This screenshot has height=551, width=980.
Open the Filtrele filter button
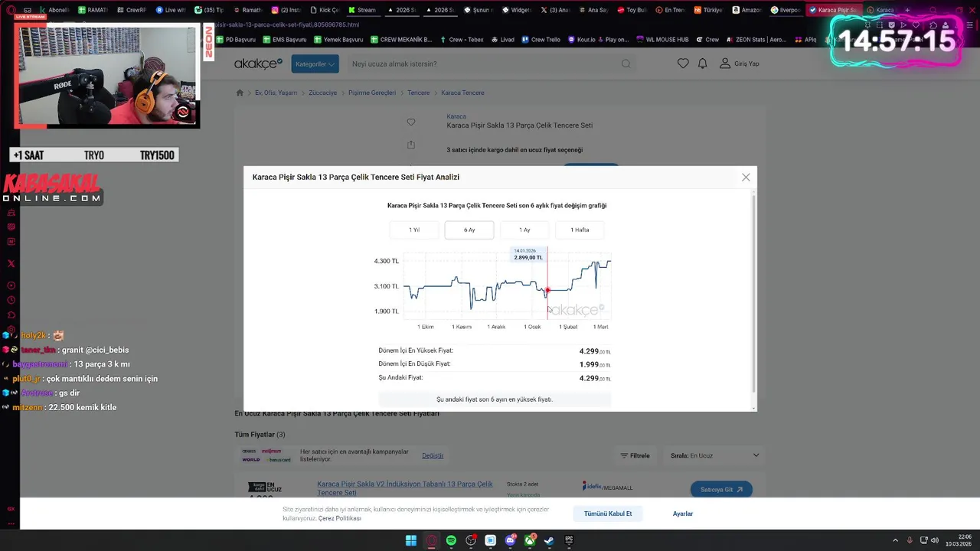(x=635, y=455)
